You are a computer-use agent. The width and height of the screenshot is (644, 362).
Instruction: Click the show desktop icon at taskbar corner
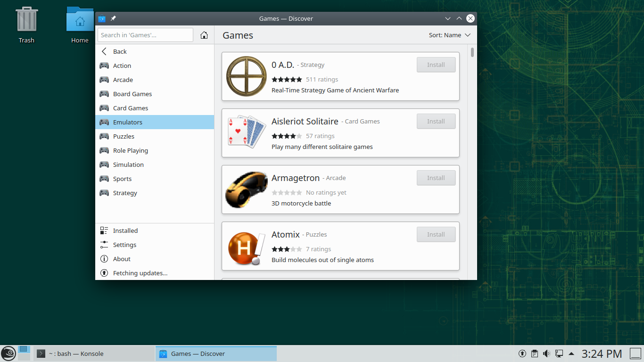(636, 354)
